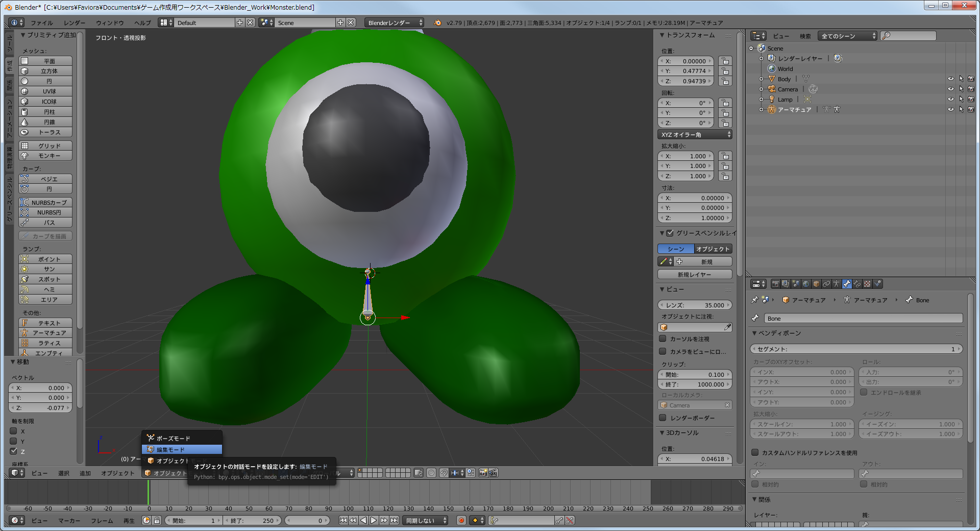Image resolution: width=980 pixels, height=531 pixels.
Task: Open the 全てのシーン outliner filter dropdown
Action: pyautogui.click(x=847, y=36)
